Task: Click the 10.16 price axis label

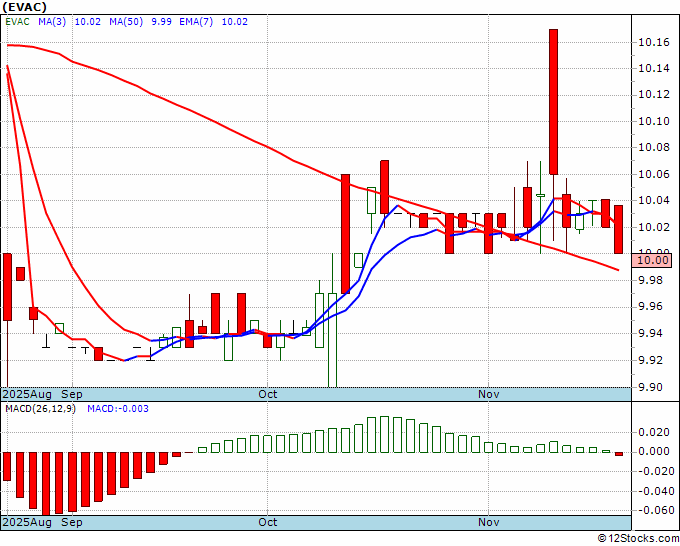Action: [x=654, y=42]
